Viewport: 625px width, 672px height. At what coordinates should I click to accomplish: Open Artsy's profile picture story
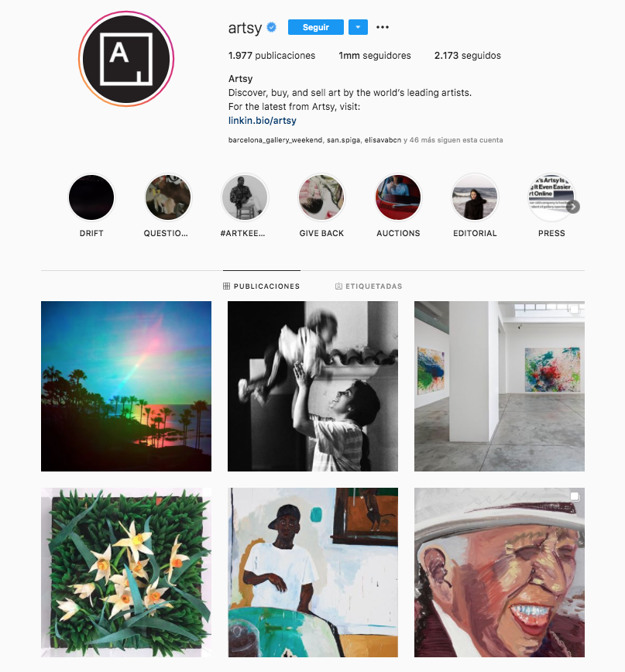coord(126,59)
